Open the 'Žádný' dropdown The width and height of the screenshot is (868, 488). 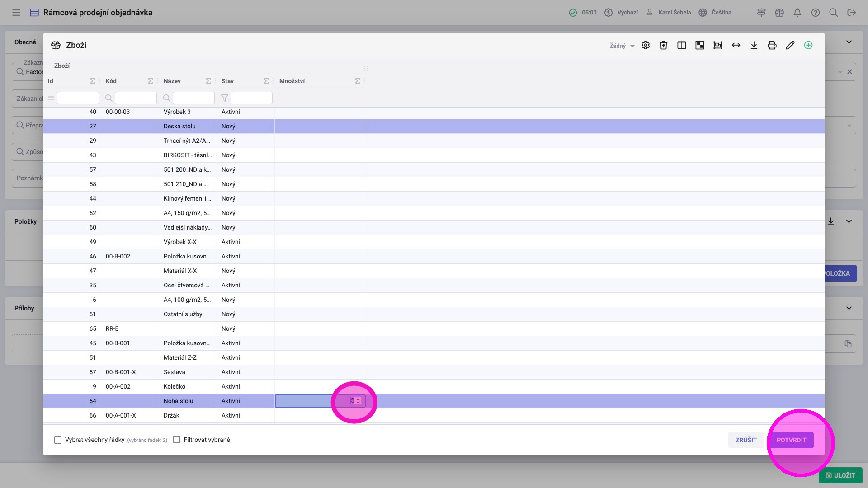pyautogui.click(x=622, y=46)
